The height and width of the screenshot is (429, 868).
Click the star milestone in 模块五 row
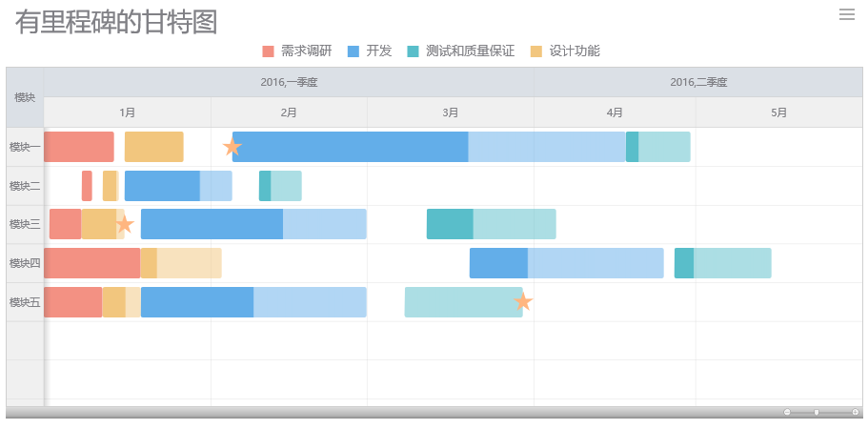[522, 302]
